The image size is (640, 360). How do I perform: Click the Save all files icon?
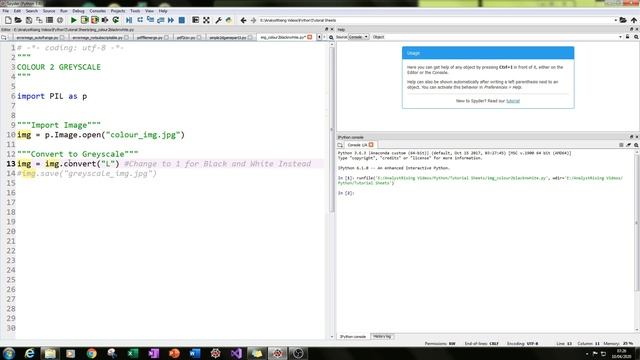point(39,20)
